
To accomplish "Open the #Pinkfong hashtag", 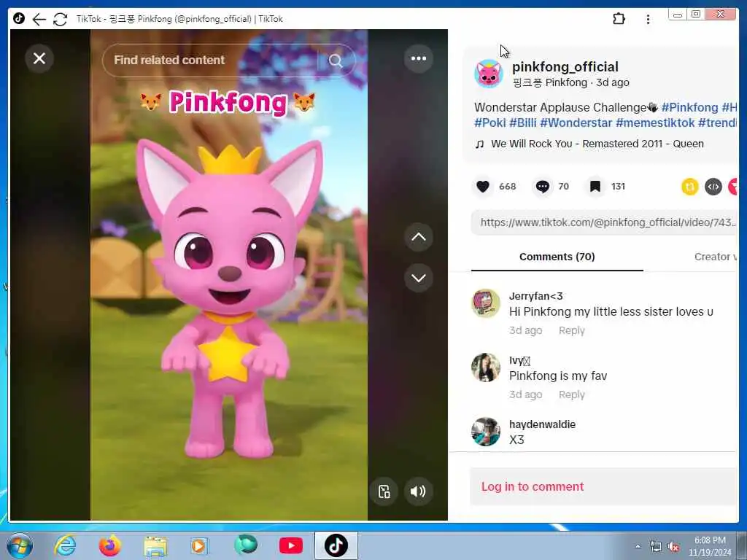I will [x=689, y=108].
